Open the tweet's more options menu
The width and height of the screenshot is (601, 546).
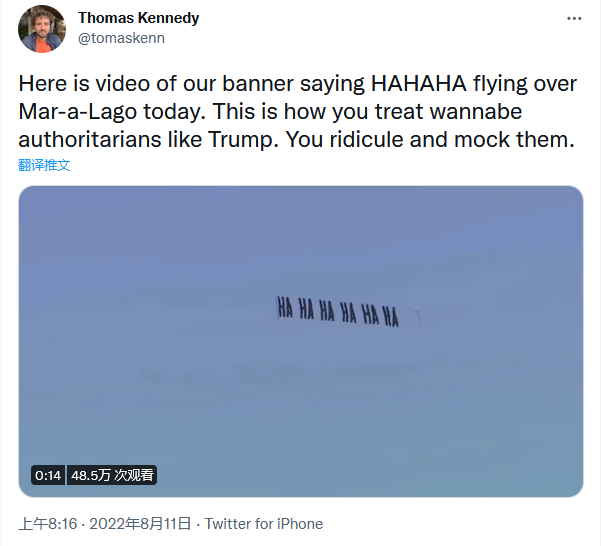click(x=574, y=19)
